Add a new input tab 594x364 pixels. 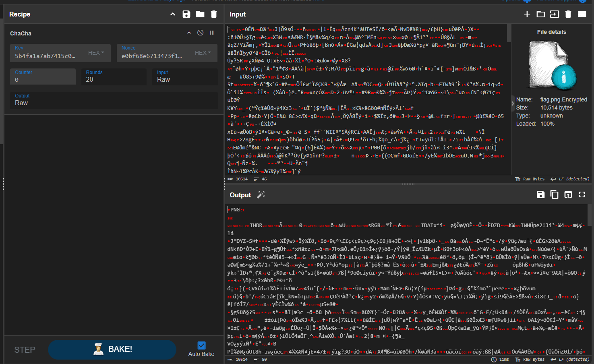coord(527,14)
